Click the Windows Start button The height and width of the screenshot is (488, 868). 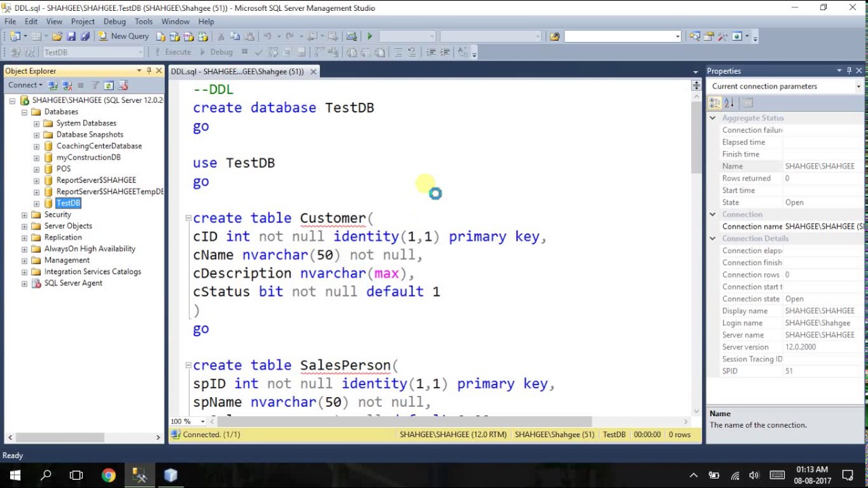point(15,475)
